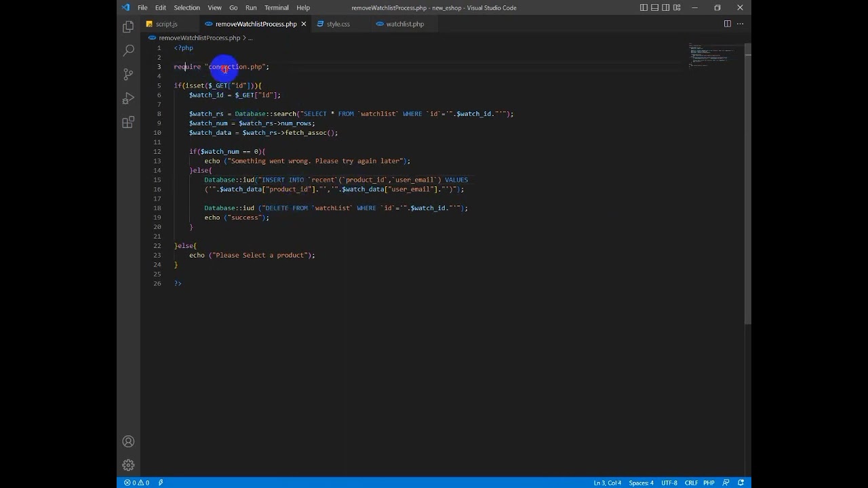The image size is (868, 488).
Task: Click Ln 3, Col 4 cursor position
Action: (x=608, y=483)
